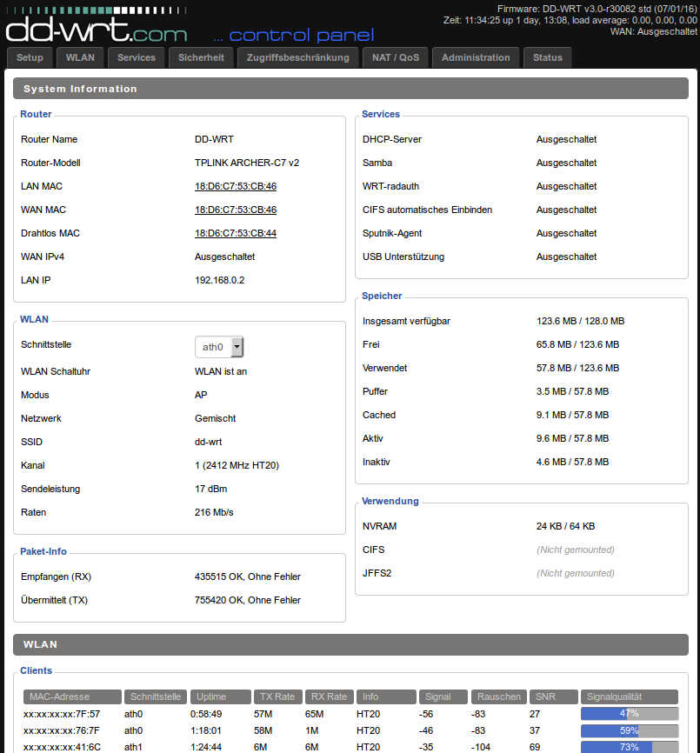
Task: Click the System Information section header
Action: pyautogui.click(x=350, y=89)
